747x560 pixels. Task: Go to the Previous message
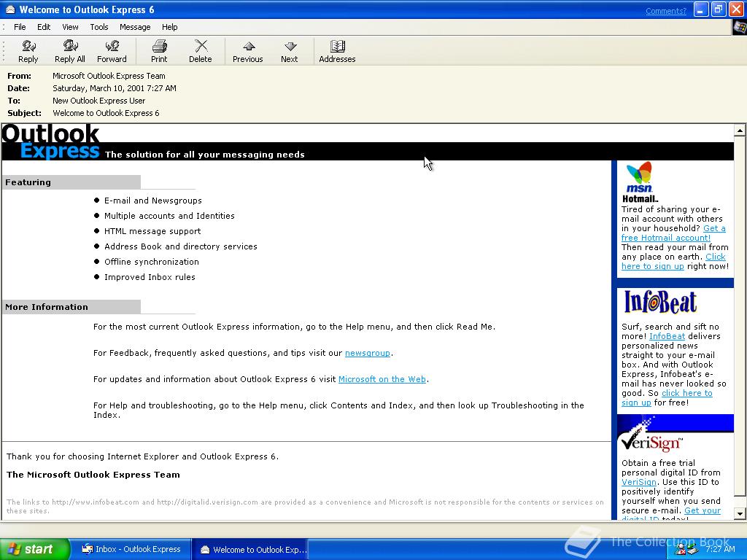[x=248, y=52]
